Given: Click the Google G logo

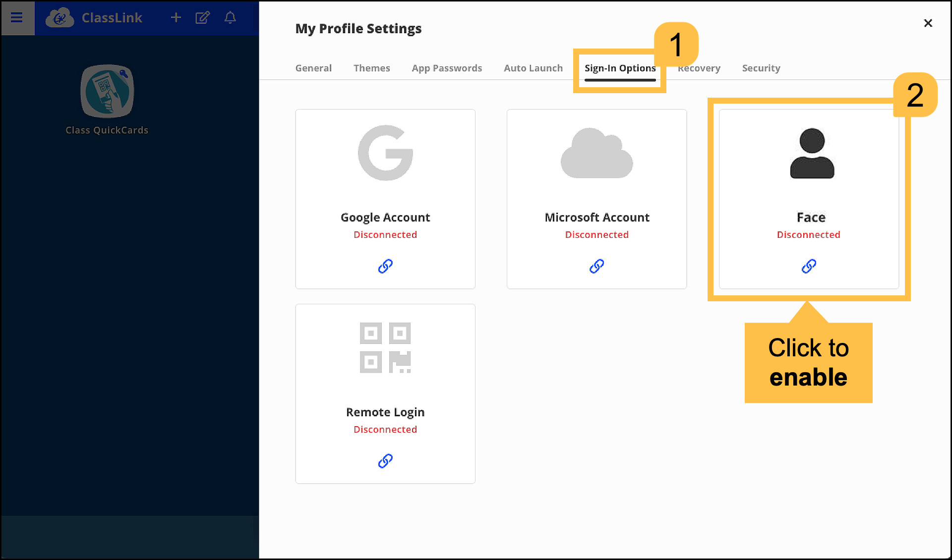Looking at the screenshot, I should [x=385, y=153].
